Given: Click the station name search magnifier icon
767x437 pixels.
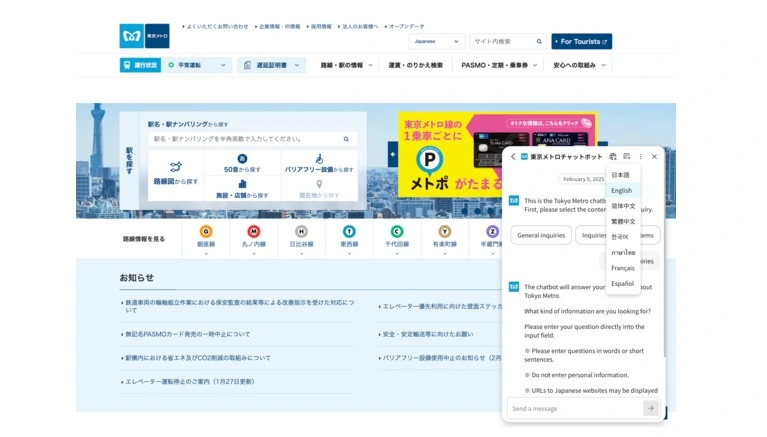Looking at the screenshot, I should click(346, 139).
